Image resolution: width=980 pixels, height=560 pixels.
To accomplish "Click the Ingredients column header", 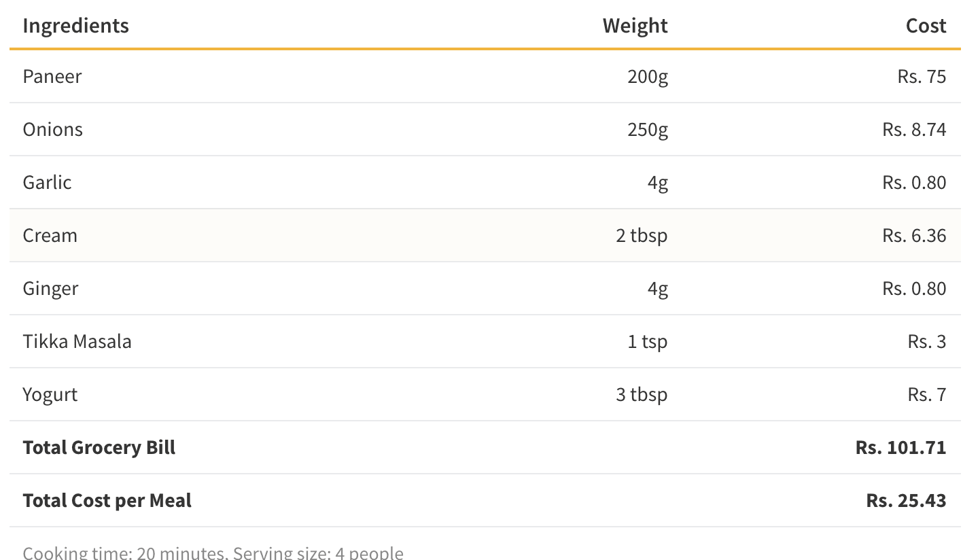I will click(75, 26).
